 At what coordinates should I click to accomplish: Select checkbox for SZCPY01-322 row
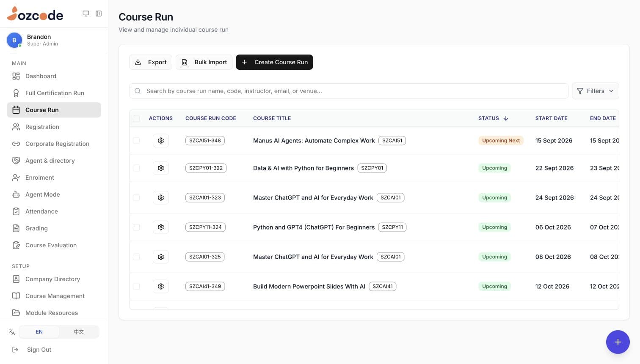click(x=136, y=168)
